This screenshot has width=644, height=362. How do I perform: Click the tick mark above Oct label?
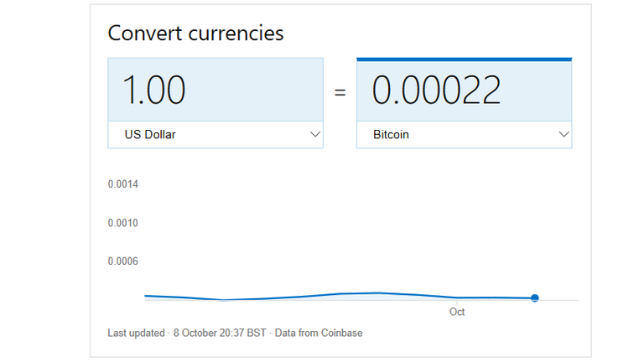457,303
